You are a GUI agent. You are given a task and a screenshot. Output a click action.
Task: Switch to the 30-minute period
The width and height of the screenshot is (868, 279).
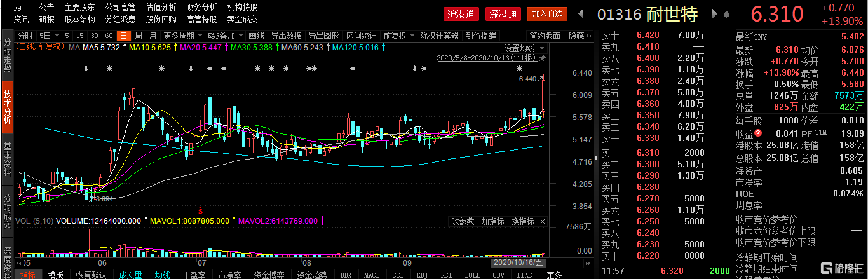point(94,36)
